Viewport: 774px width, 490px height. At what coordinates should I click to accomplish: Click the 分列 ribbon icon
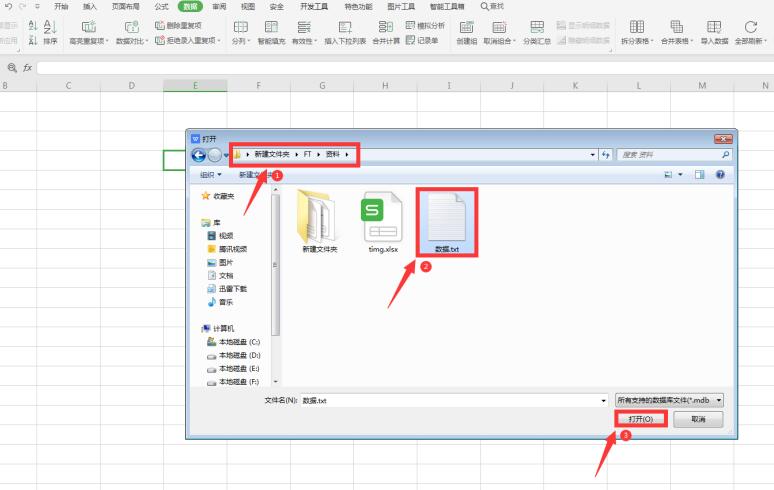[x=240, y=27]
